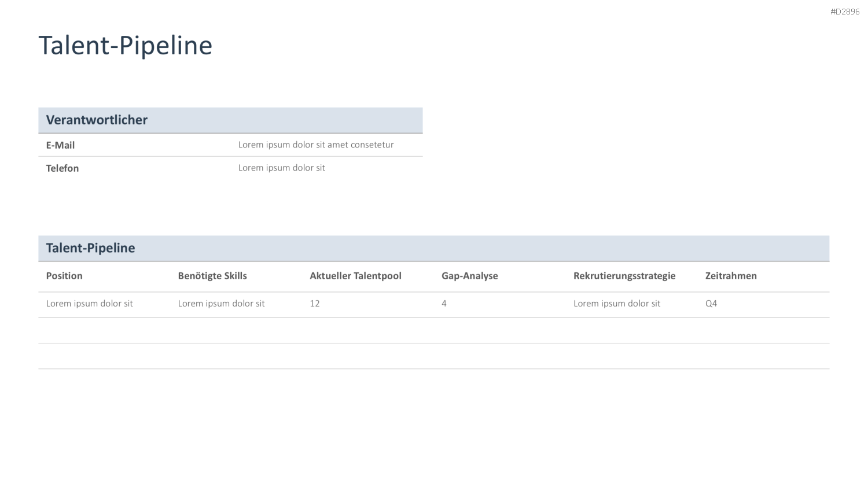The height and width of the screenshot is (488, 868).
Task: Click the Gap-Analyse column header
Action: (x=470, y=276)
